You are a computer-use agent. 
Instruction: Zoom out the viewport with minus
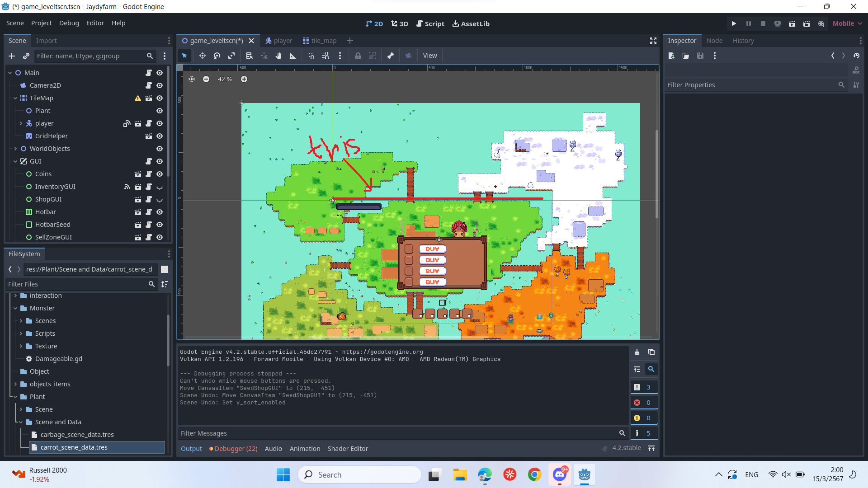pos(206,79)
